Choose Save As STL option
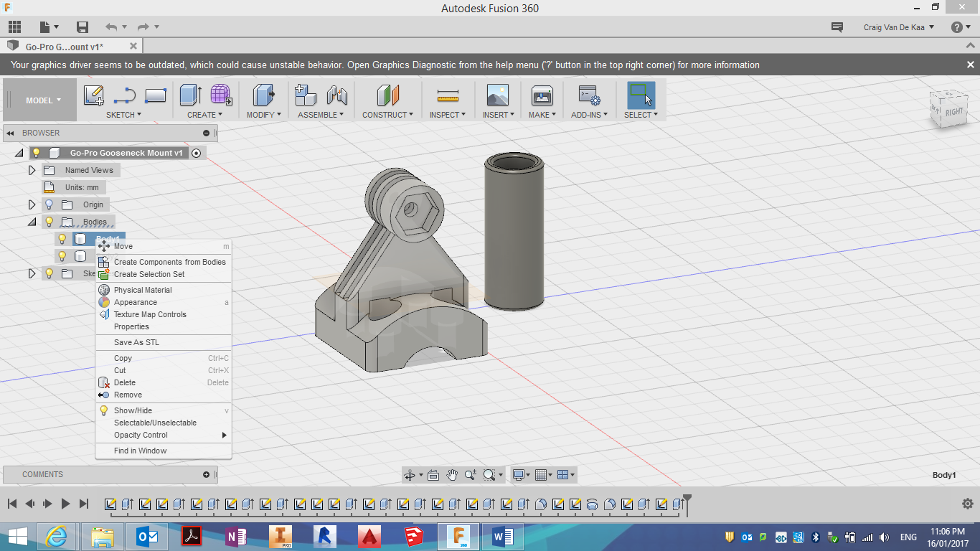Viewport: 980px width, 551px height. [x=164, y=342]
